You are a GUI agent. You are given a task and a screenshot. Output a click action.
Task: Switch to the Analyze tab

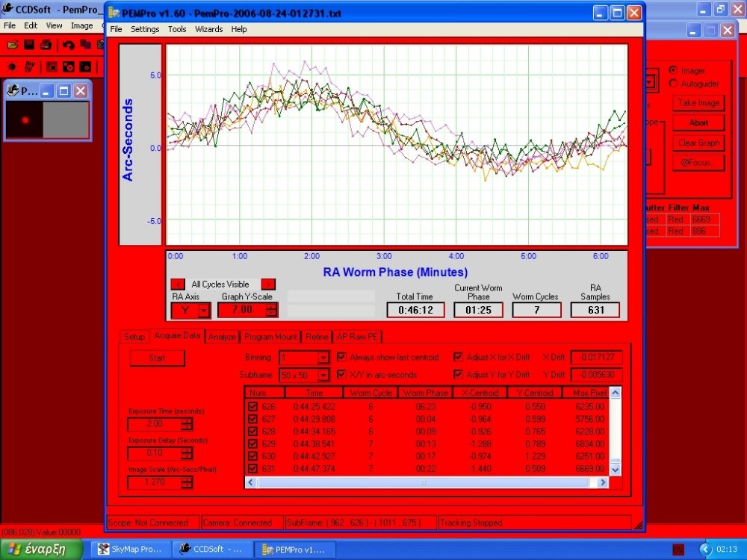(221, 336)
